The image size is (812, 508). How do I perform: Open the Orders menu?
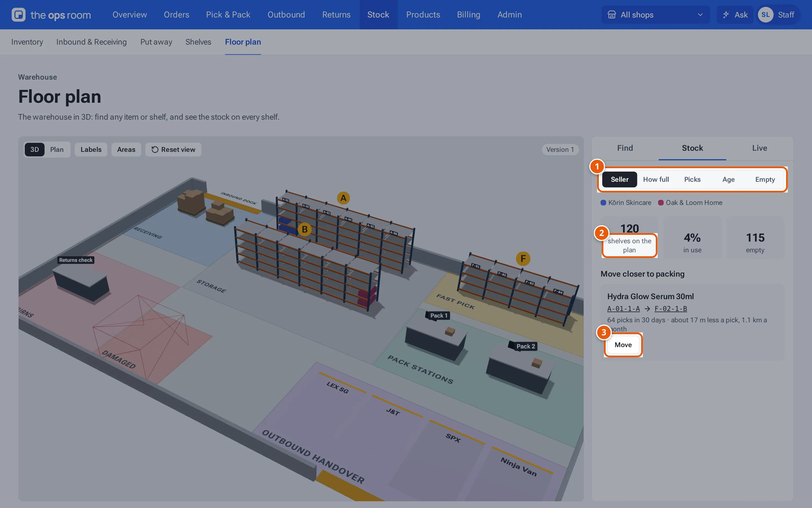click(176, 15)
